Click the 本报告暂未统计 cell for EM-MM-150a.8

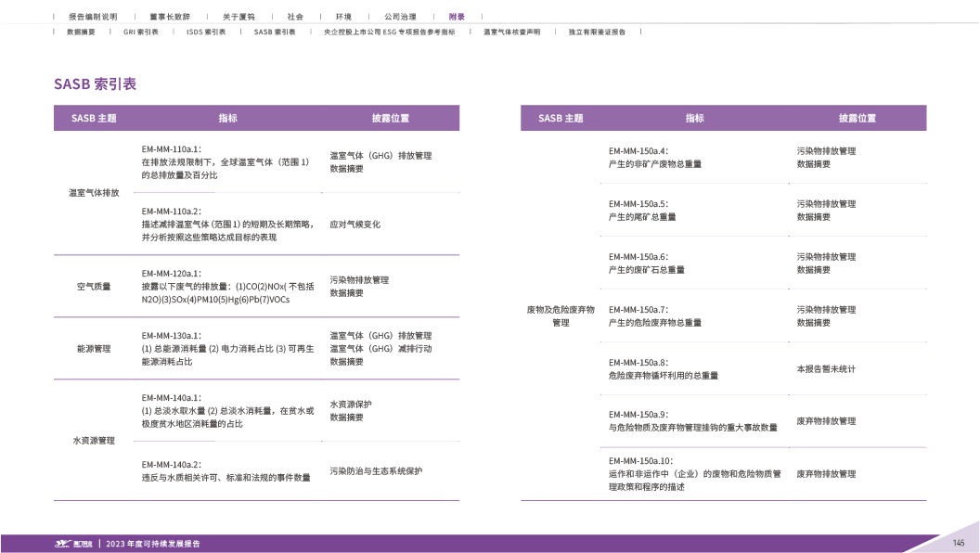pos(825,368)
